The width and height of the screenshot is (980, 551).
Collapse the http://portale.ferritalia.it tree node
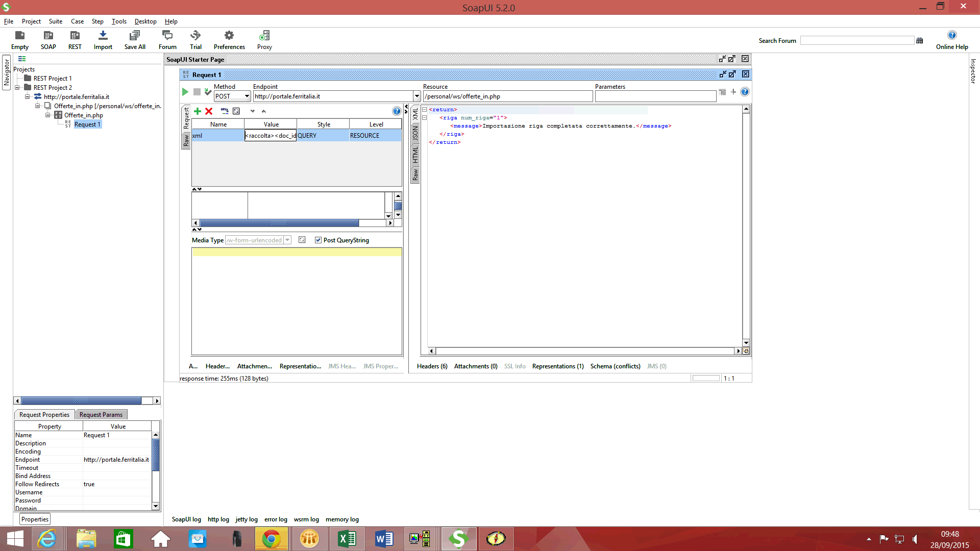(x=27, y=97)
